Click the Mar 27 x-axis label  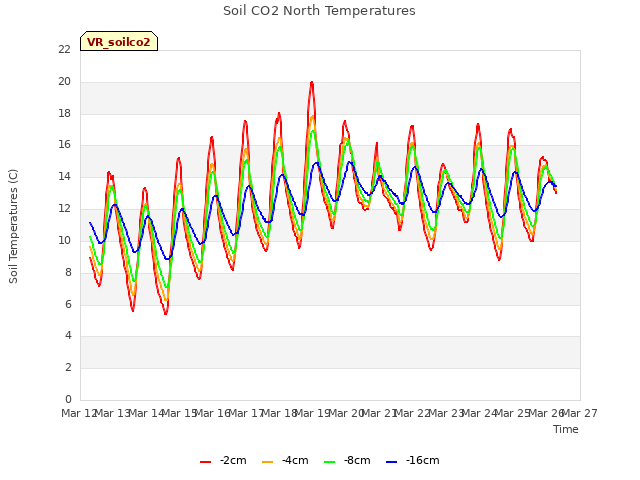point(580,413)
